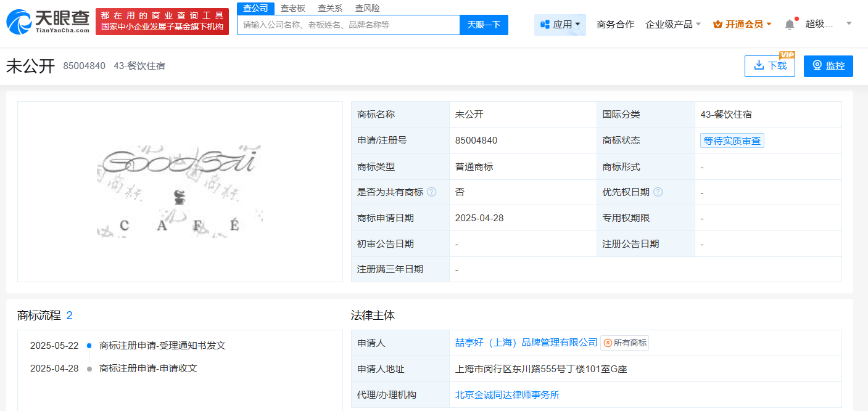The image size is (868, 411).
Task: Click the red small-business fund banner
Action: click(x=162, y=22)
